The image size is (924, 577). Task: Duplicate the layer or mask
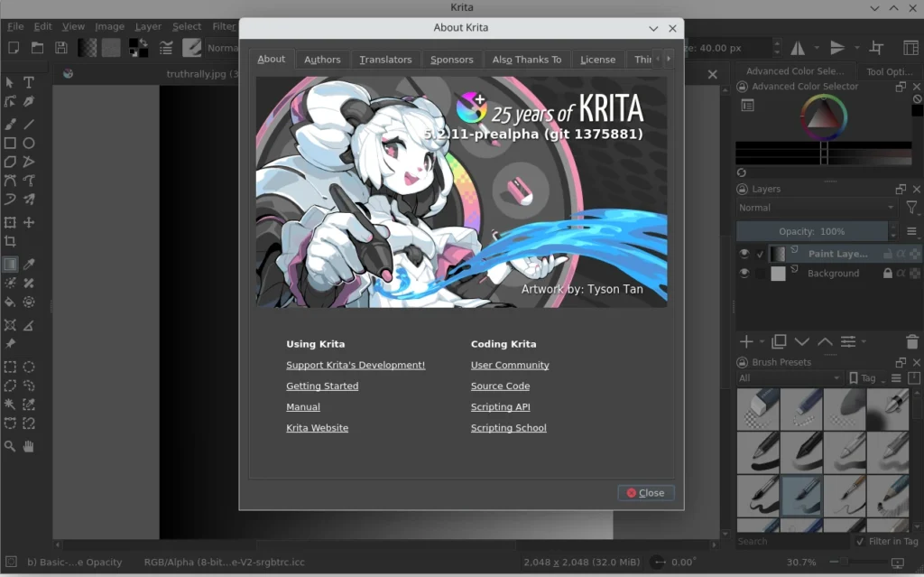779,341
